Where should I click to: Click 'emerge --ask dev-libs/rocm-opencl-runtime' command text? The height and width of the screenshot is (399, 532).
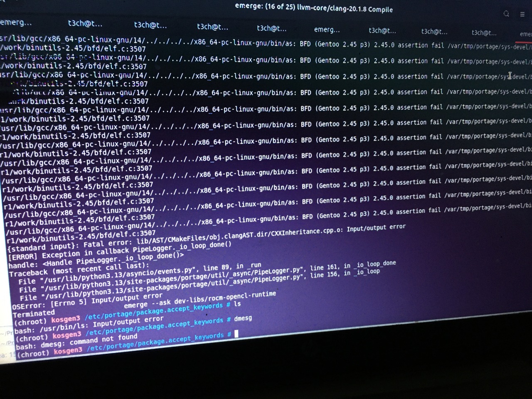(x=199, y=300)
